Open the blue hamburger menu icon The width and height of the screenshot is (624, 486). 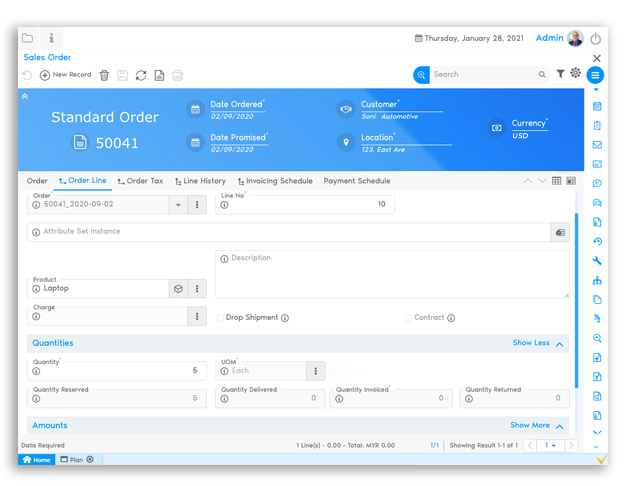pos(596,75)
